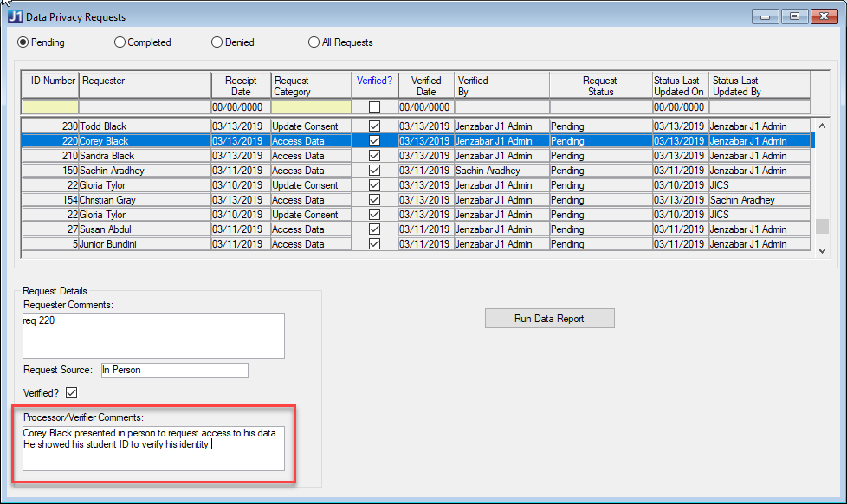
Task: Click in the Processor/Verifier Comments box
Action: (153, 448)
